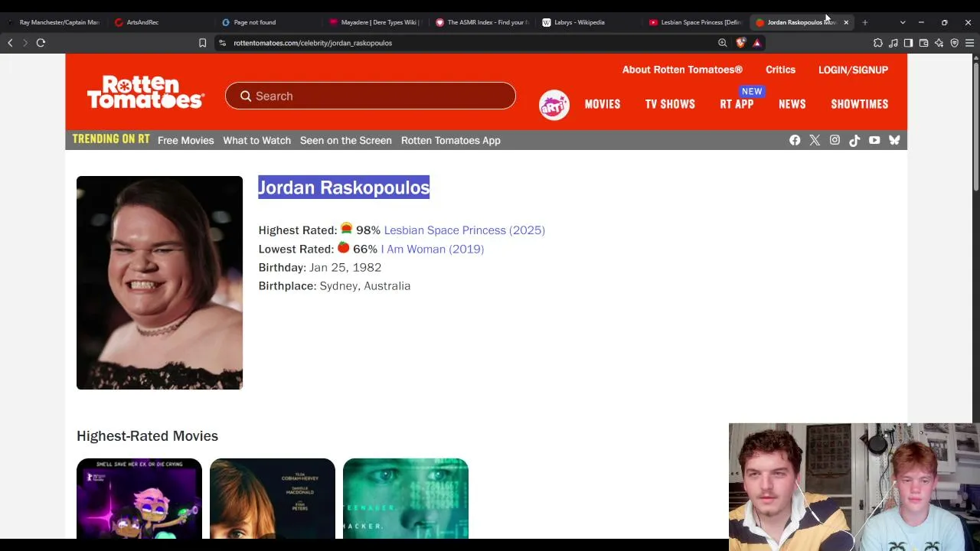Viewport: 980px width, 551px height.
Task: Switch to the Ray Manchester/Captain Man tab
Action: point(54,22)
